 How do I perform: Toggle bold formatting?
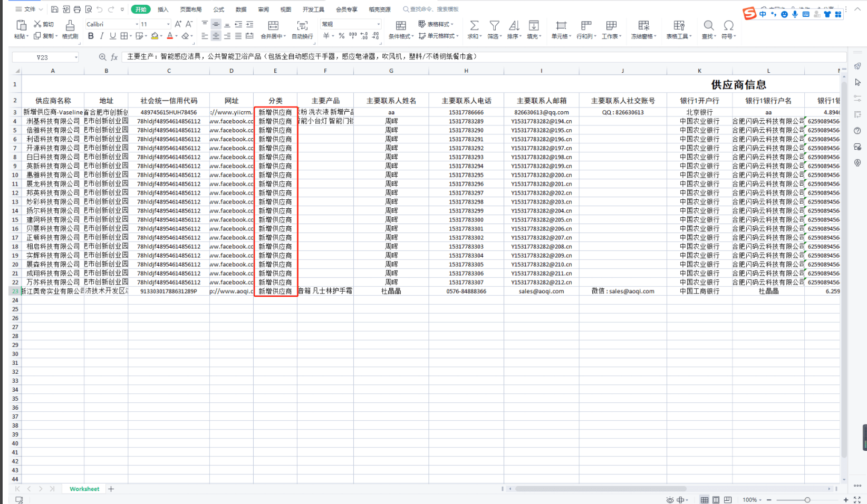pos(91,36)
